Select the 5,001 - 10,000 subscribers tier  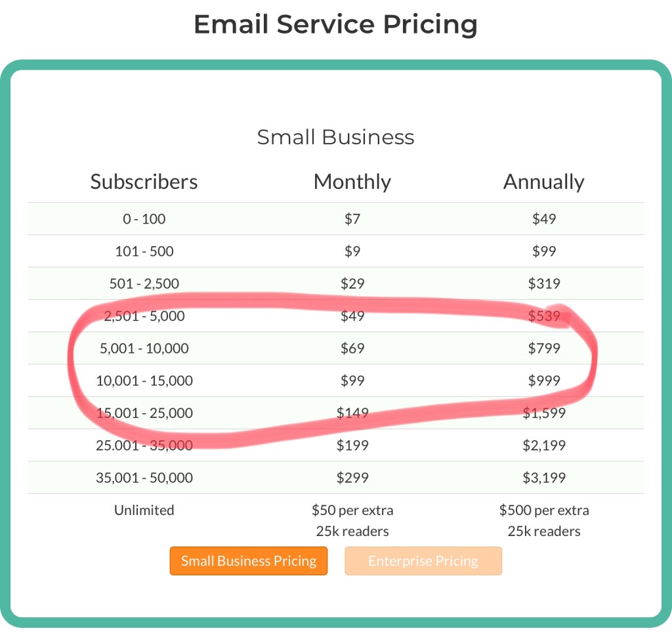pos(144,348)
